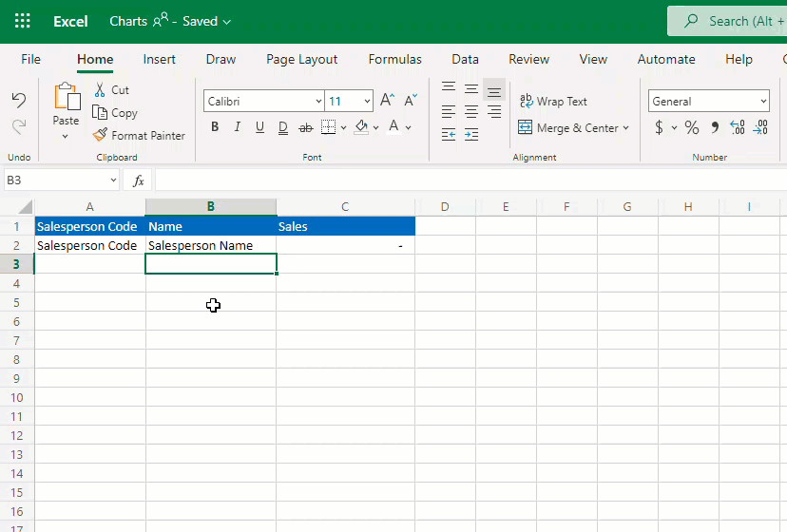Decrease indent icon

pyautogui.click(x=449, y=135)
